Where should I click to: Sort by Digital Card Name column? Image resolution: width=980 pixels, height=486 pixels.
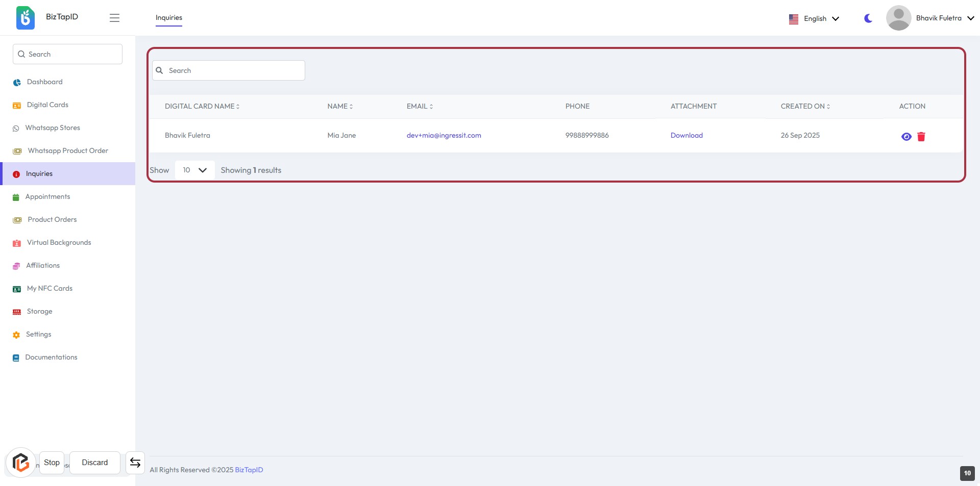(202, 107)
